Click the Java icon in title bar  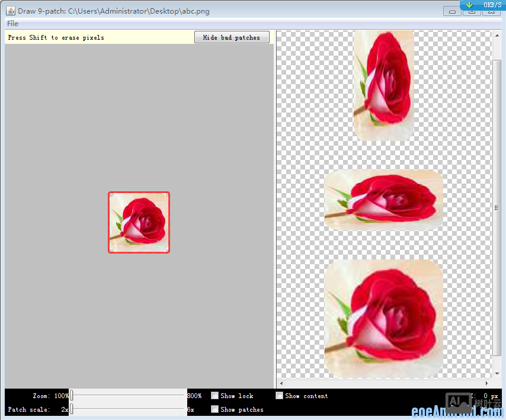tap(10, 11)
